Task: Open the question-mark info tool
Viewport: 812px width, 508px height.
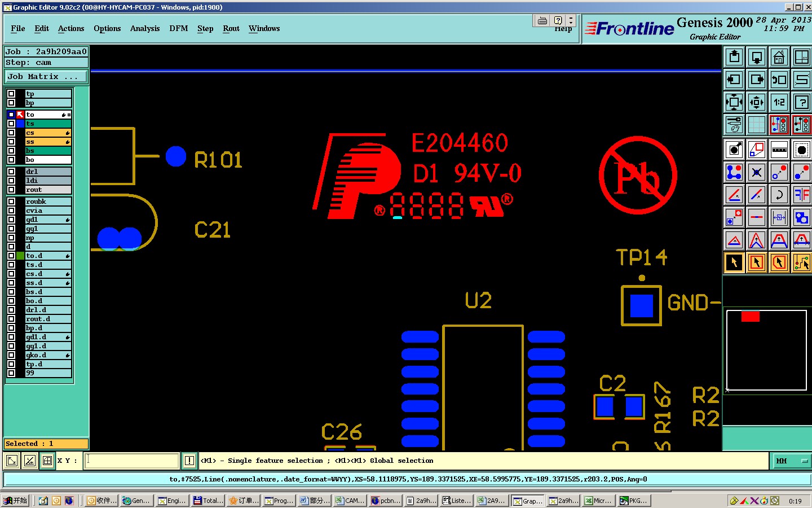Action: tap(801, 102)
